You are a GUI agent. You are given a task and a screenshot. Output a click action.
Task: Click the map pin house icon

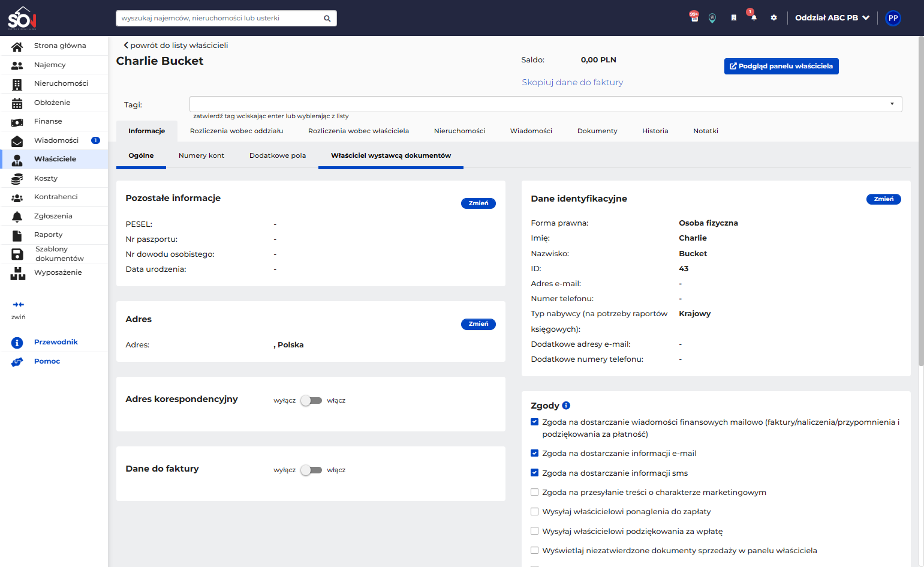(712, 18)
